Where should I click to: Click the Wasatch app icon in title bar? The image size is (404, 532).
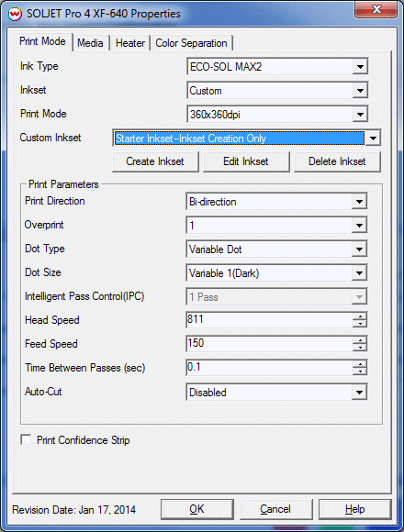(x=15, y=14)
